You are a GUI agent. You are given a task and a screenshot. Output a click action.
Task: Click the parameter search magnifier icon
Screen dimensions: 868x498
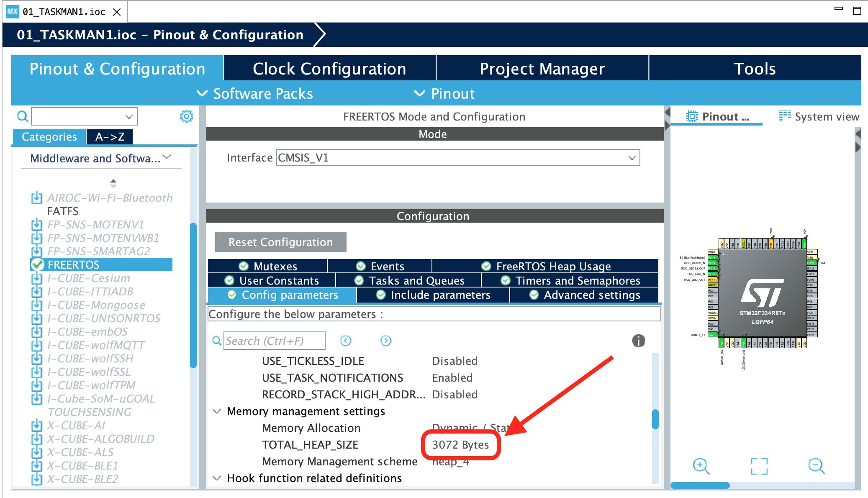click(x=216, y=341)
